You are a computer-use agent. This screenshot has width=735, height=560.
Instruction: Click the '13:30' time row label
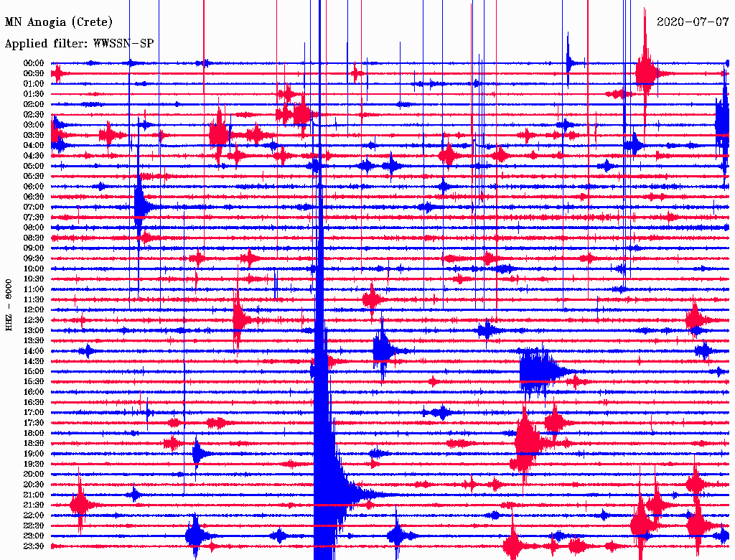click(34, 341)
